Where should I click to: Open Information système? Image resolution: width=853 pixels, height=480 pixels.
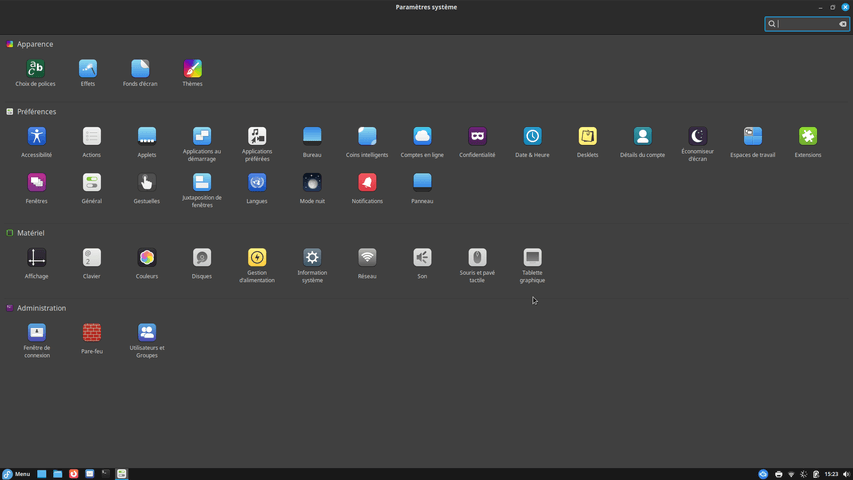click(x=312, y=266)
